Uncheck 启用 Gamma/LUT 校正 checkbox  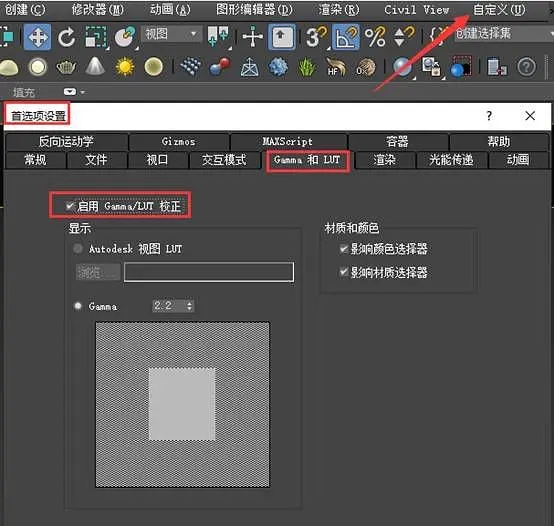tap(70, 206)
